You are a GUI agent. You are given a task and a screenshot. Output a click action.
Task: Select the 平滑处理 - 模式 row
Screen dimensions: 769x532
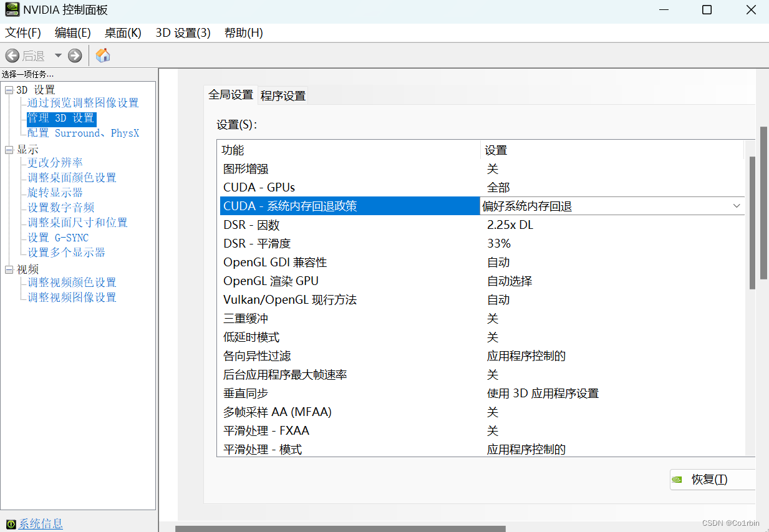tap(481, 448)
